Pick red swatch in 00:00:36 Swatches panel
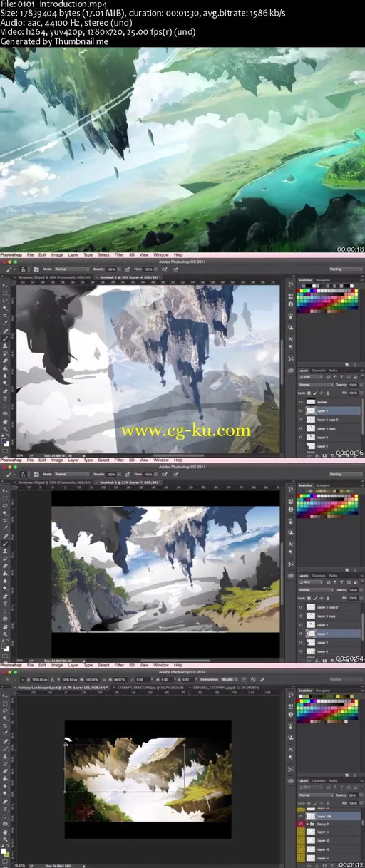This screenshot has height=868, width=365. [x=298, y=290]
